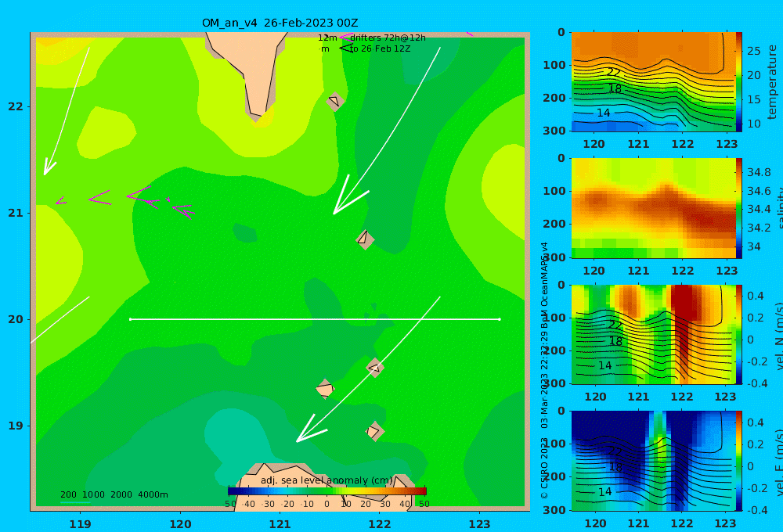783x532 pixels.
Task: Click the map latitude label 20
Action: coord(16,319)
